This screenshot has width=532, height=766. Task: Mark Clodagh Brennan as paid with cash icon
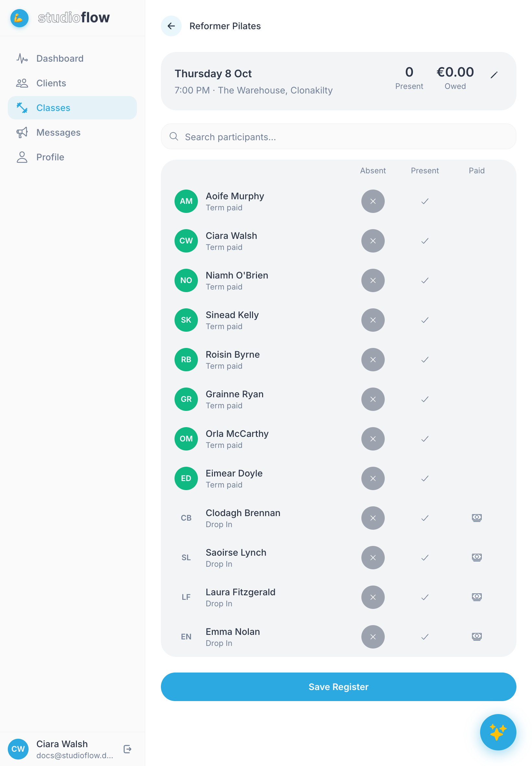coord(476,518)
